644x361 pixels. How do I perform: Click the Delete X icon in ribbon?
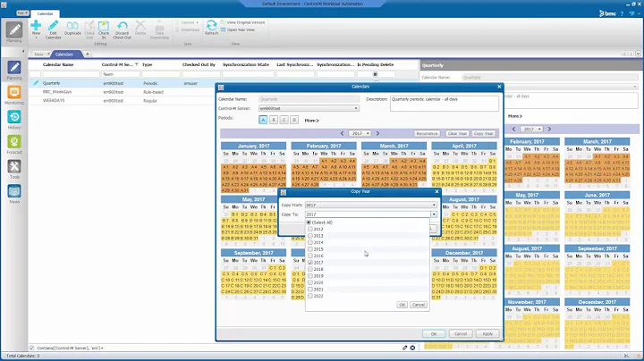(x=140, y=28)
